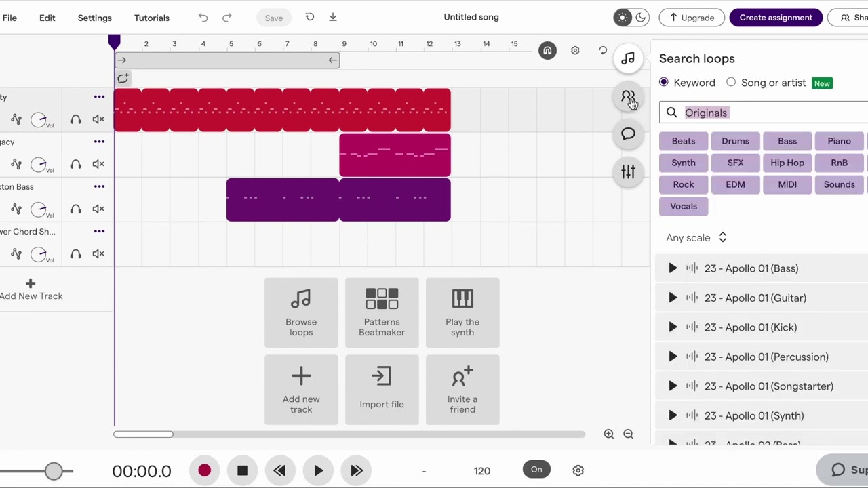Click the horizontal timeline scrollbar
This screenshot has height=488, width=868.
coord(143,434)
